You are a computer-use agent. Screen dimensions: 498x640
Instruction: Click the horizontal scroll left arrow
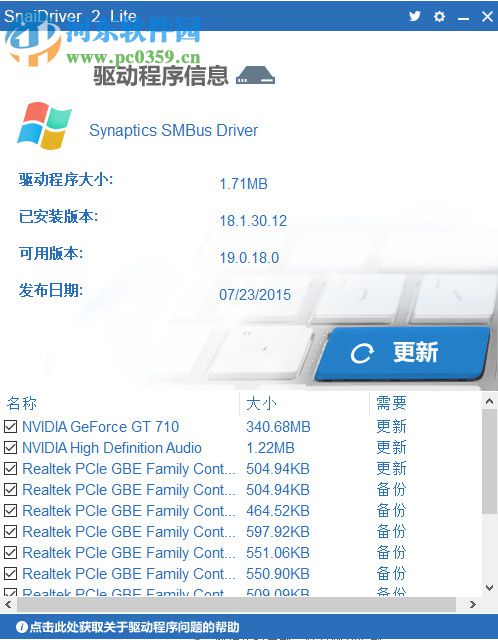click(x=8, y=604)
